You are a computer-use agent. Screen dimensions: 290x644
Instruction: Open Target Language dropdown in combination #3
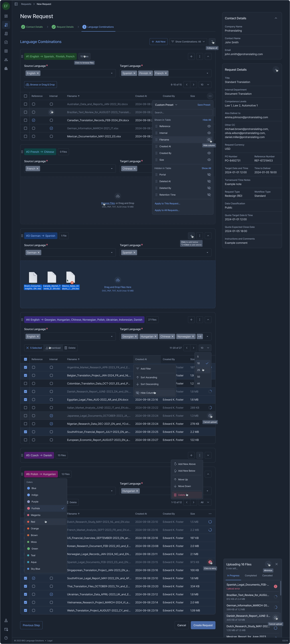(x=207, y=252)
